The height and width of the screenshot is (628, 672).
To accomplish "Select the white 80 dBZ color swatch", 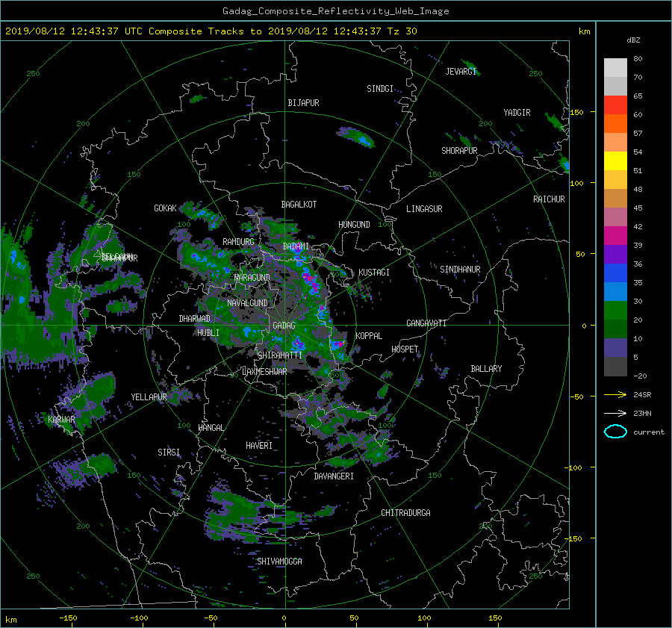I will 615,67.
